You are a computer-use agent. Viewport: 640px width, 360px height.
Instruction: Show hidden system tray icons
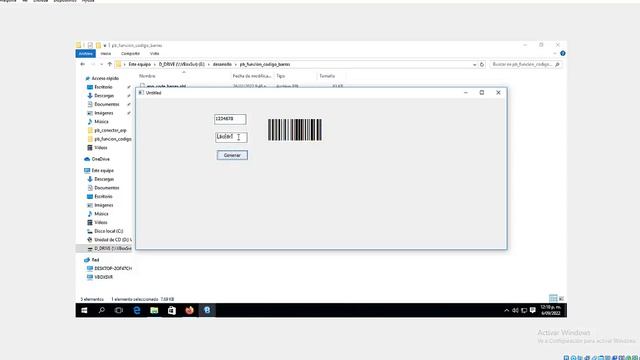(507, 311)
